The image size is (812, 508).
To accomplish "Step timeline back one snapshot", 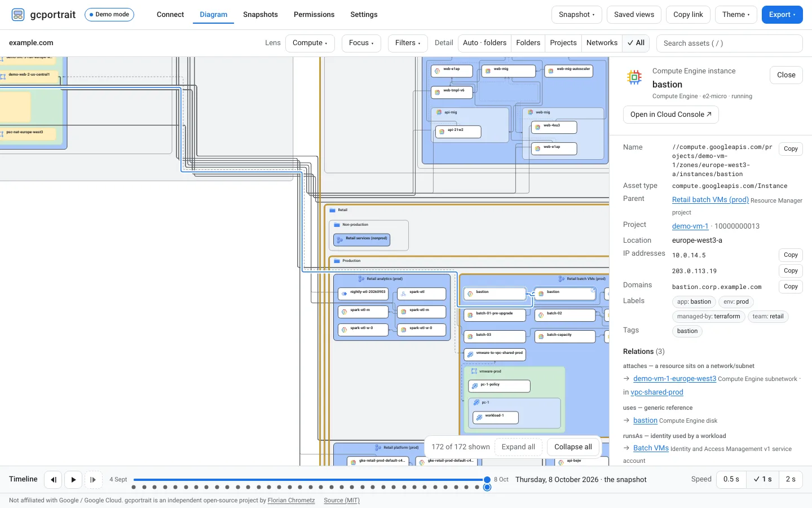I will pos(53,480).
